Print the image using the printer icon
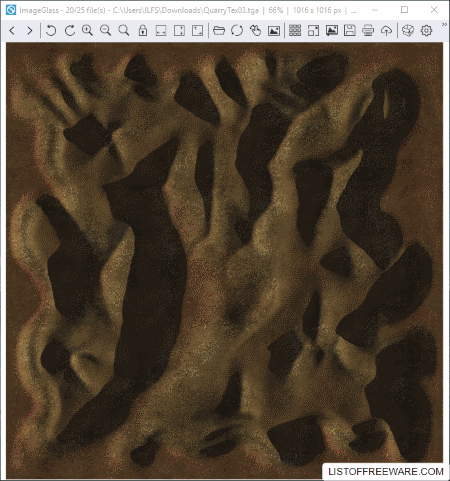The image size is (450, 481). 368,31
